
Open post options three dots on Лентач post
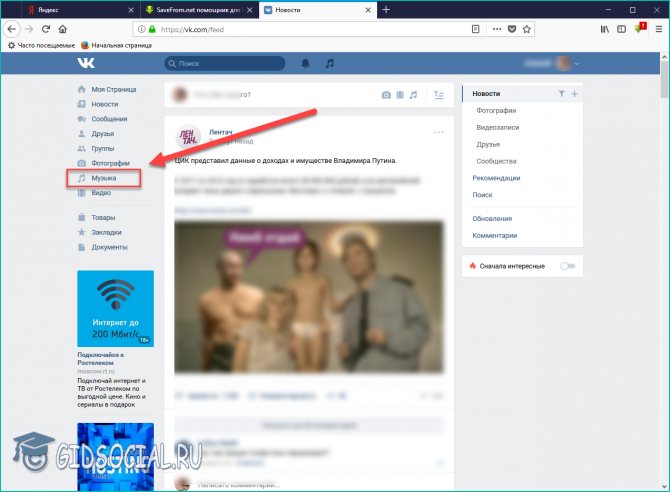pos(438,133)
